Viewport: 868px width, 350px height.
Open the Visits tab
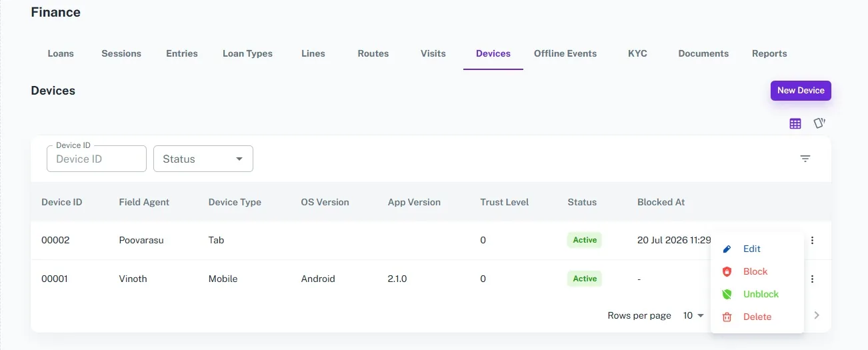[x=433, y=53]
